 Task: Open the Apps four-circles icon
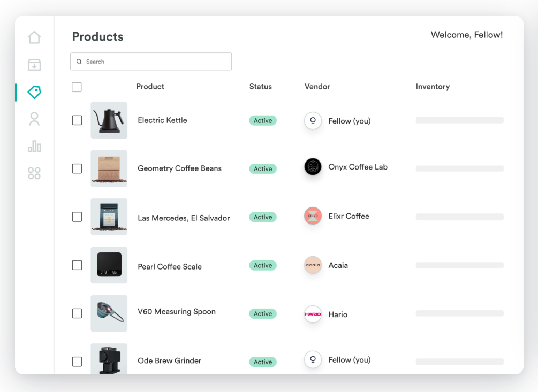[34, 173]
